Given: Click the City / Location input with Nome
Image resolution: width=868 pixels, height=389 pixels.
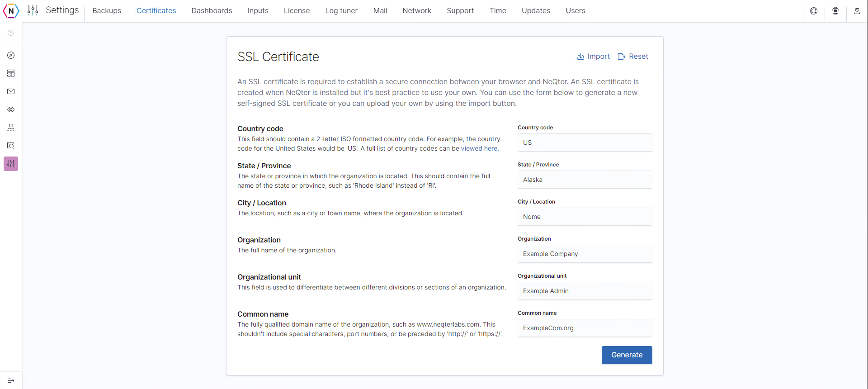Looking at the screenshot, I should (x=585, y=217).
